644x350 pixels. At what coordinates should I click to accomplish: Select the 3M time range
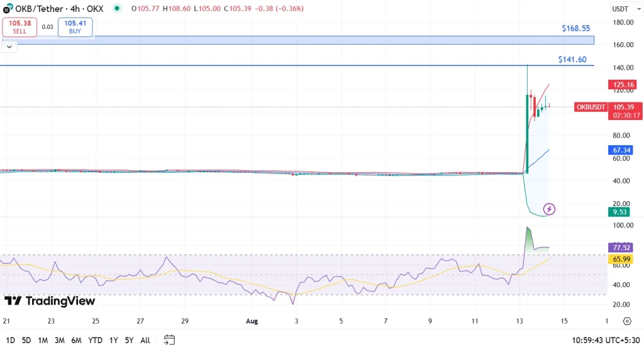[x=60, y=340]
